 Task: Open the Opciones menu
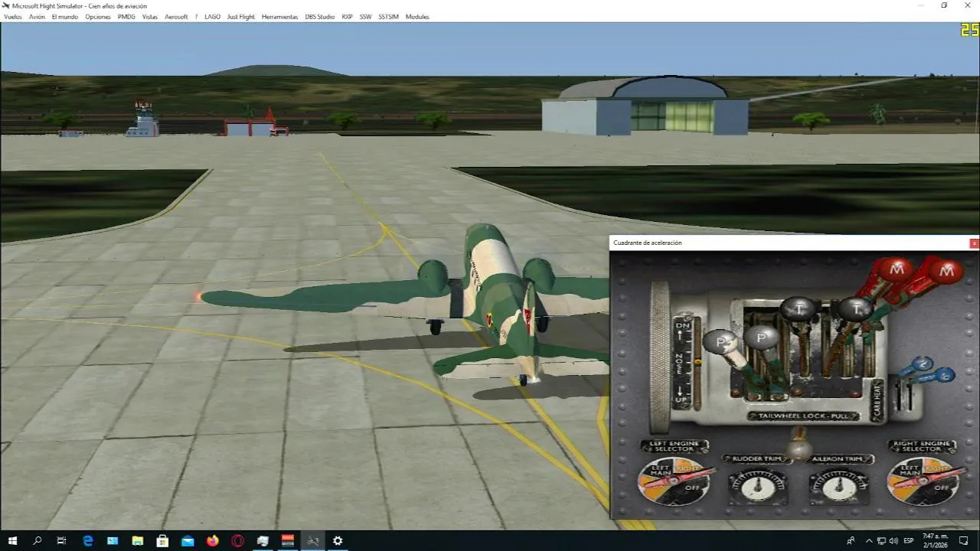point(98,17)
